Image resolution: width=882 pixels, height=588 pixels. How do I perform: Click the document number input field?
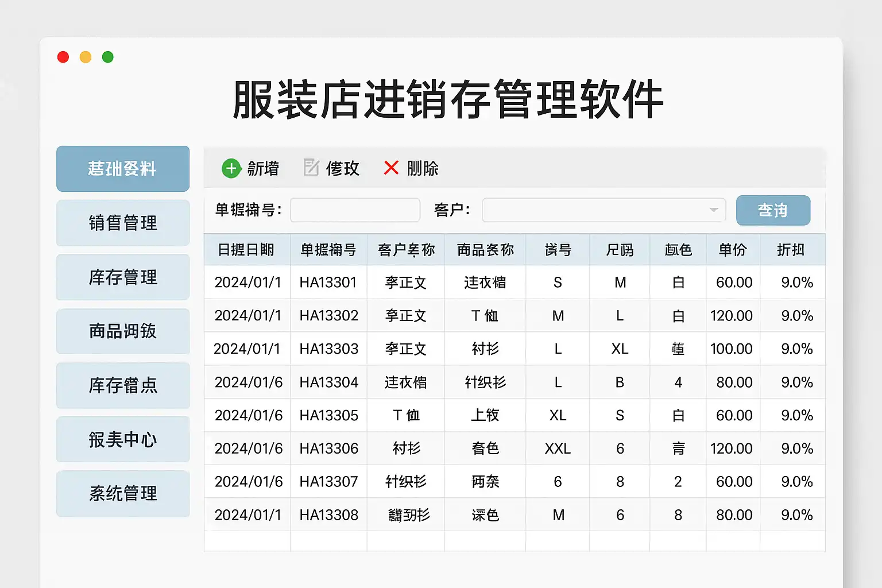355,210
